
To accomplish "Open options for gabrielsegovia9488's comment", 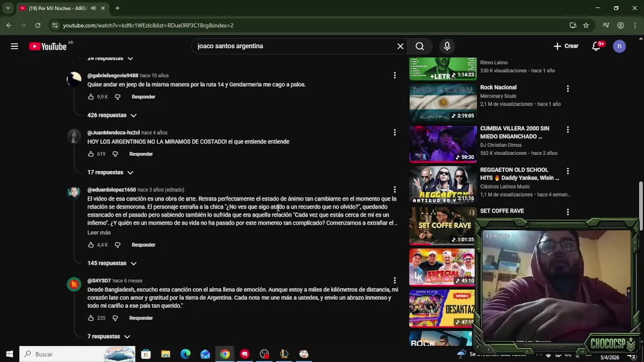I will 394,75.
